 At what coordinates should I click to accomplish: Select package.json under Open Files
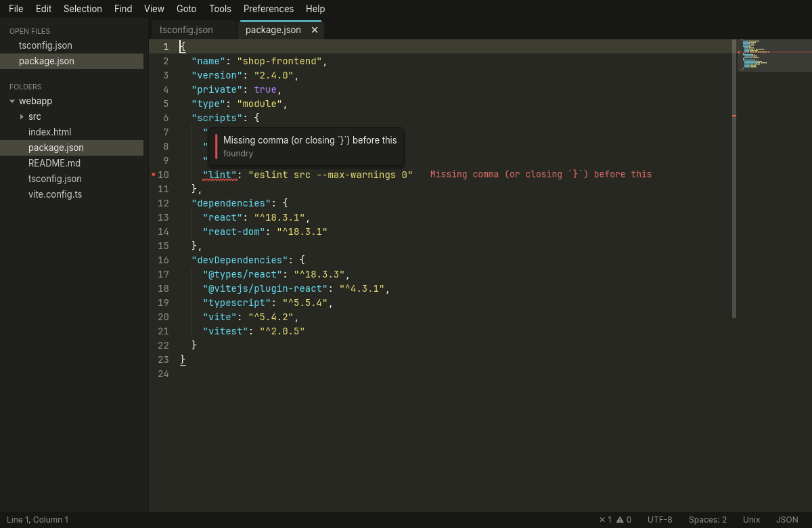coord(72,61)
